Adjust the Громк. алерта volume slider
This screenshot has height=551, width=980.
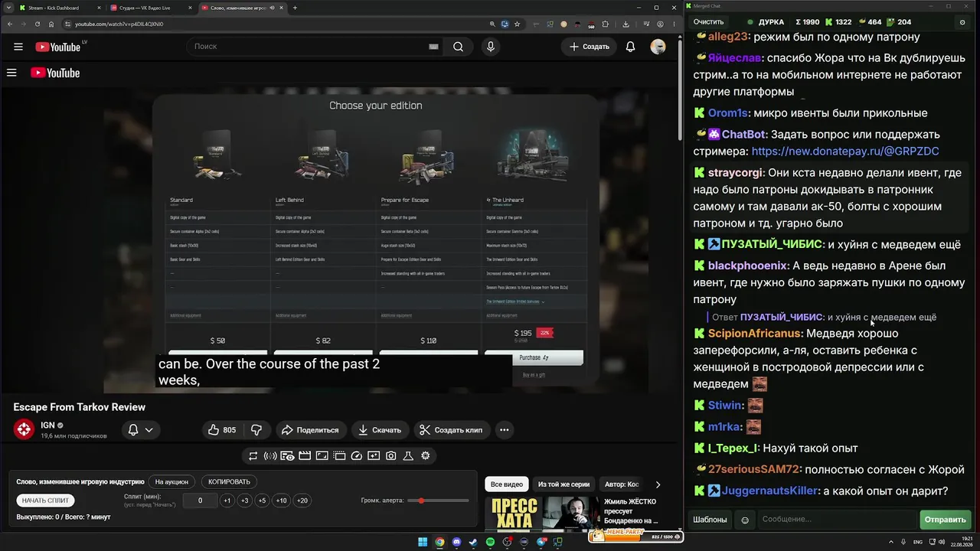pyautogui.click(x=439, y=500)
